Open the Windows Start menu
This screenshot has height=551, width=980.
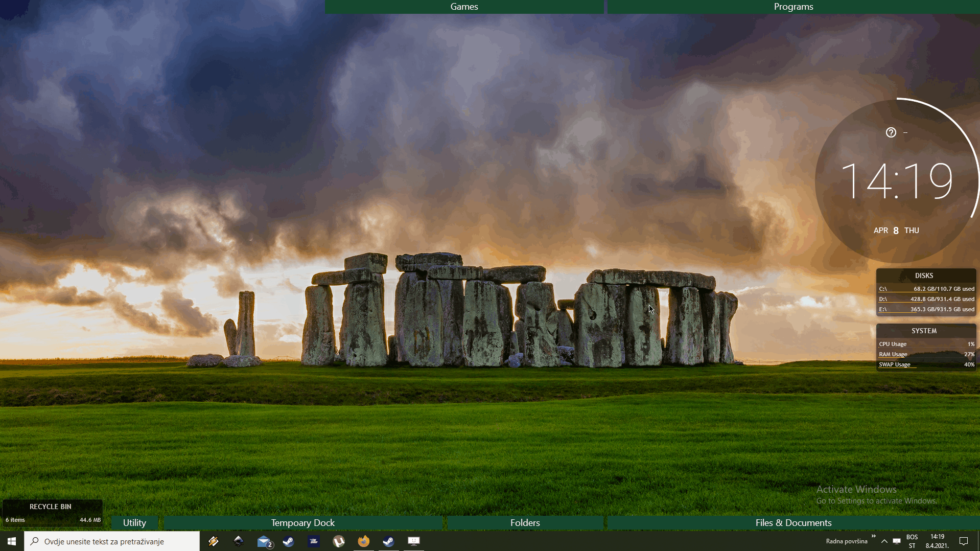[x=12, y=541]
